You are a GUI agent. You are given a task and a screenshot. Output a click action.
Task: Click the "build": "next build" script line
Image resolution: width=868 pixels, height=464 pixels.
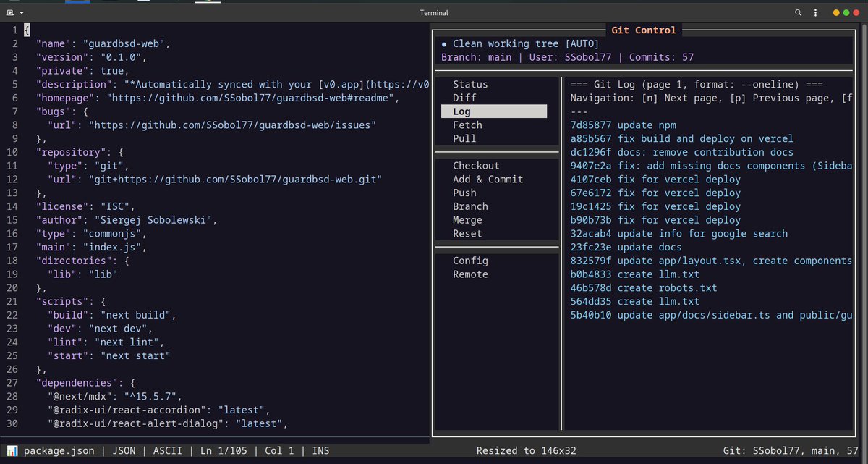pyautogui.click(x=112, y=315)
